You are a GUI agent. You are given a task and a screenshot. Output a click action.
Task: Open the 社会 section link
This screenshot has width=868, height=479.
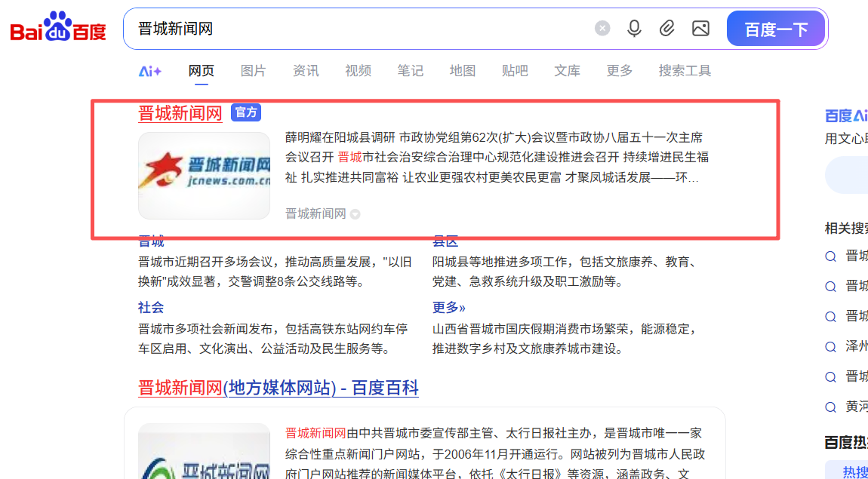pos(150,307)
